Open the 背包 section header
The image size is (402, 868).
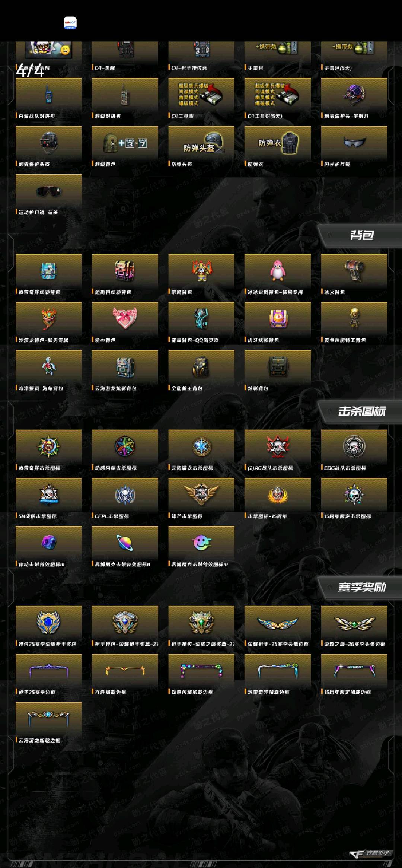(x=361, y=235)
